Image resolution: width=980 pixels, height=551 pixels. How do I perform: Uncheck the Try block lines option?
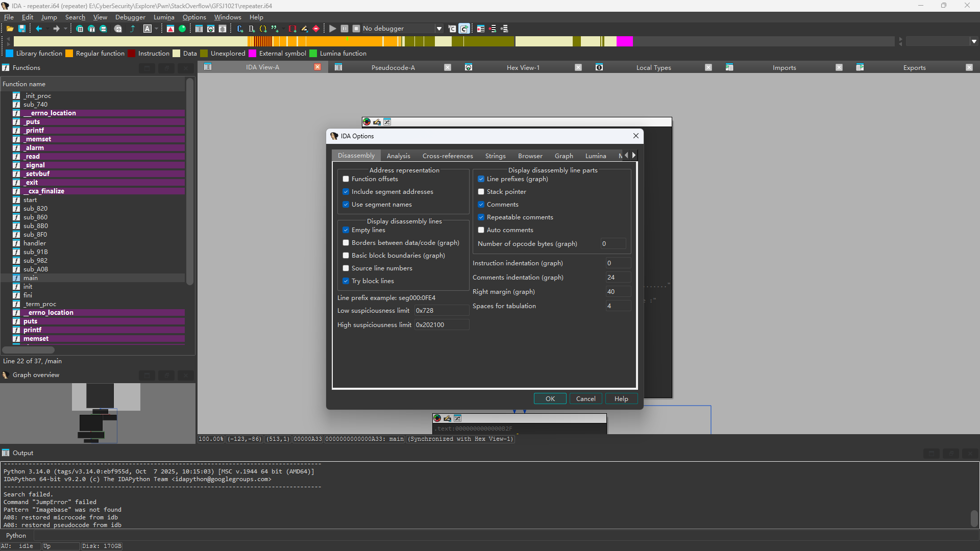[x=346, y=281]
